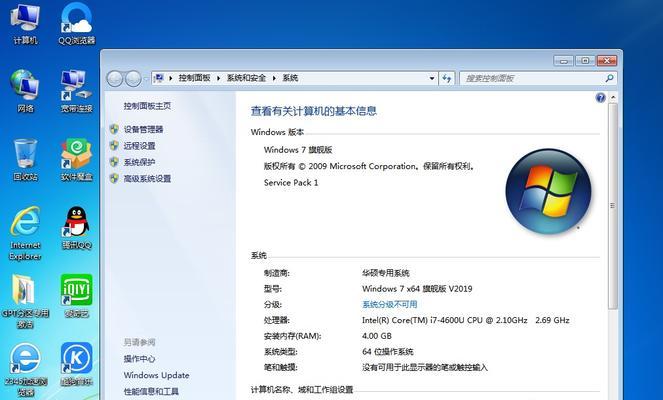Click the Back navigation arrow button
This screenshot has height=400, width=663.
115,79
